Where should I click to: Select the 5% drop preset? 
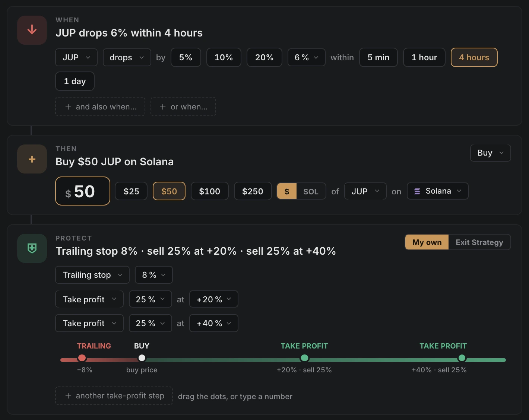186,57
